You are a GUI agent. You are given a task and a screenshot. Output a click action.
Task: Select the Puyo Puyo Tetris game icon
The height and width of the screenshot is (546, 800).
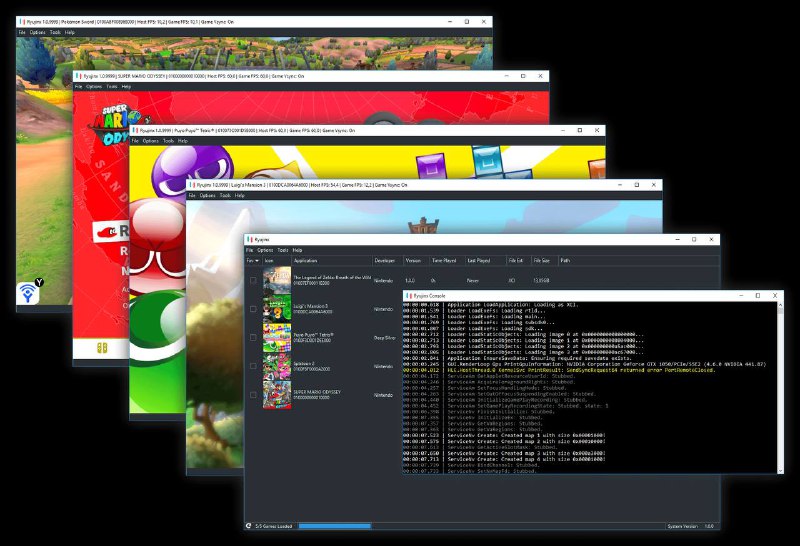pos(277,337)
